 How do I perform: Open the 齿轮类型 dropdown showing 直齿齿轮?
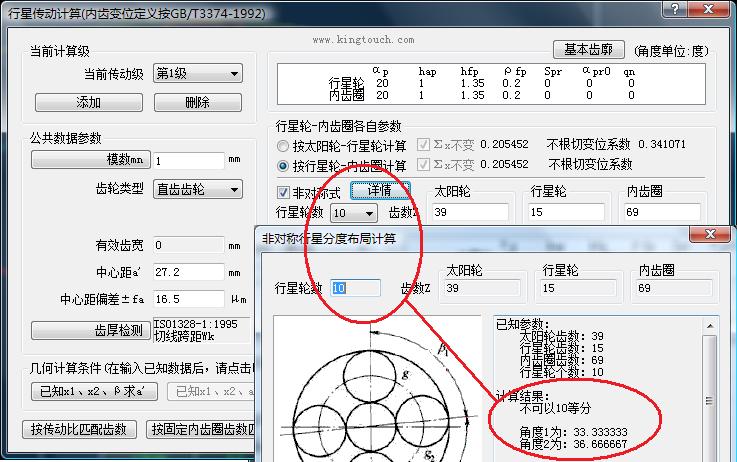[197, 189]
